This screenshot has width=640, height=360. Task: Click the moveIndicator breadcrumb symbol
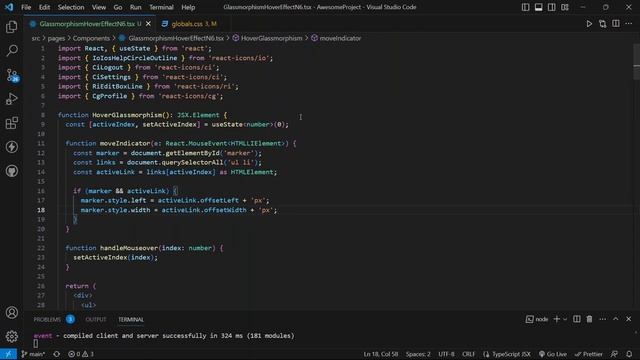pos(340,38)
